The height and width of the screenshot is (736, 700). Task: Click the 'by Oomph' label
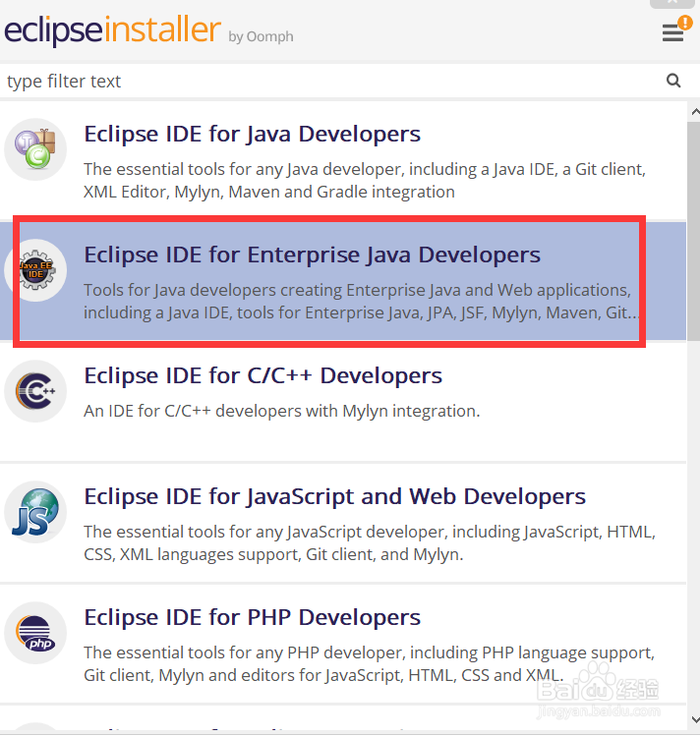pyautogui.click(x=261, y=36)
